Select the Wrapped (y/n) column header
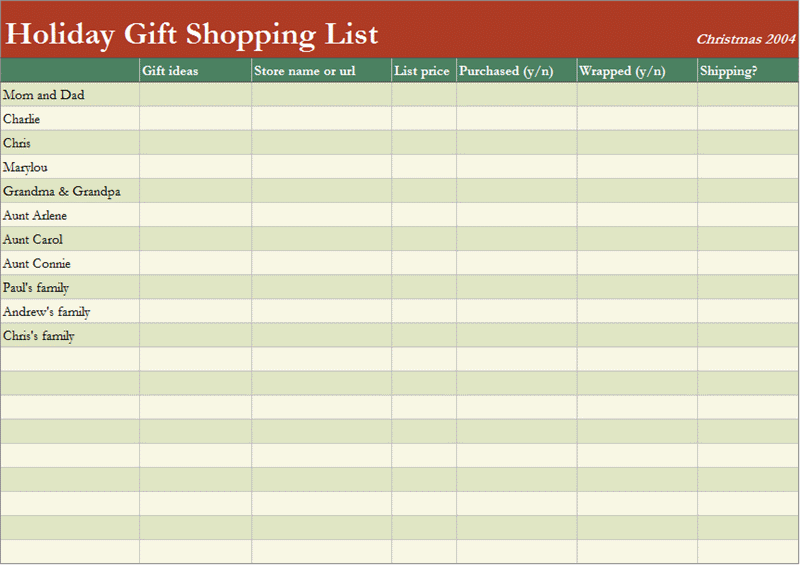Screen dimensions: 800x565 [637, 71]
